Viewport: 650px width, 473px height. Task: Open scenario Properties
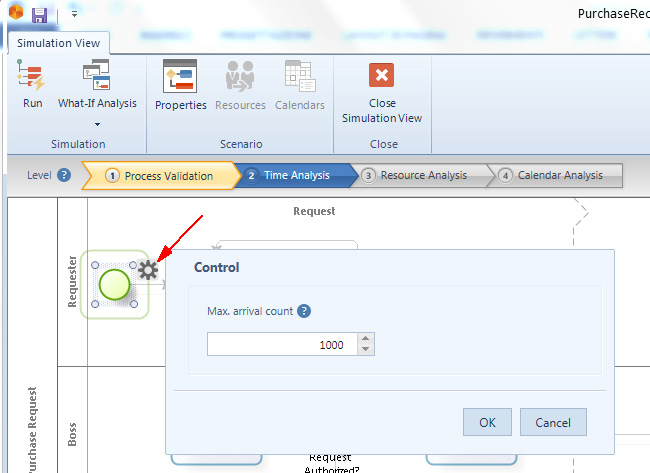(x=180, y=85)
